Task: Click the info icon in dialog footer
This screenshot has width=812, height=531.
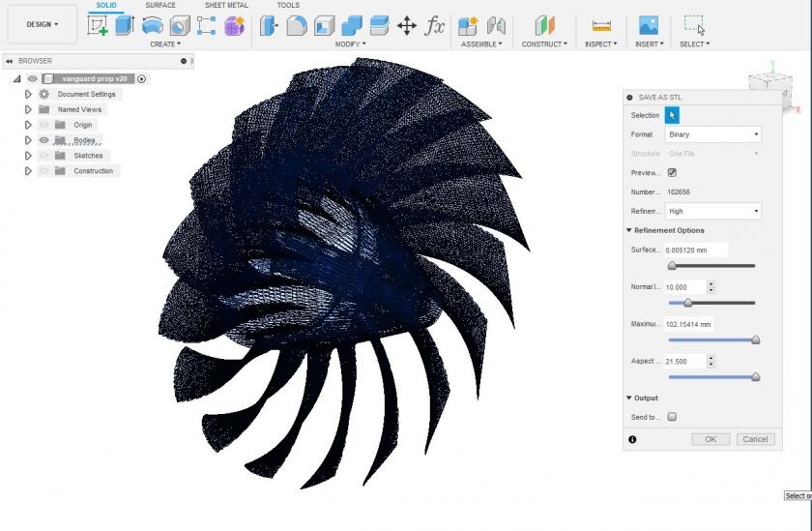Action: (632, 439)
